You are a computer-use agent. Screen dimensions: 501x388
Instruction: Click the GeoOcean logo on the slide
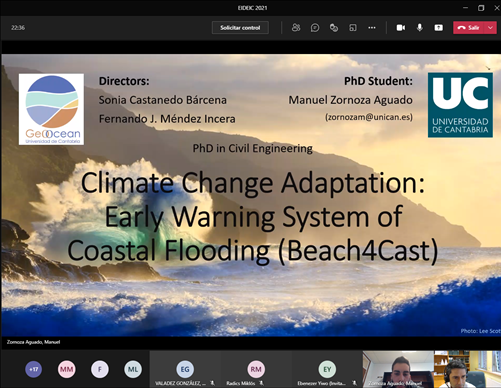51,109
